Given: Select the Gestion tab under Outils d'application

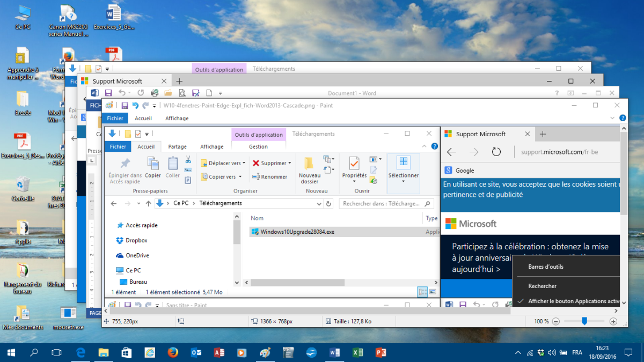Looking at the screenshot, I should pos(259,146).
